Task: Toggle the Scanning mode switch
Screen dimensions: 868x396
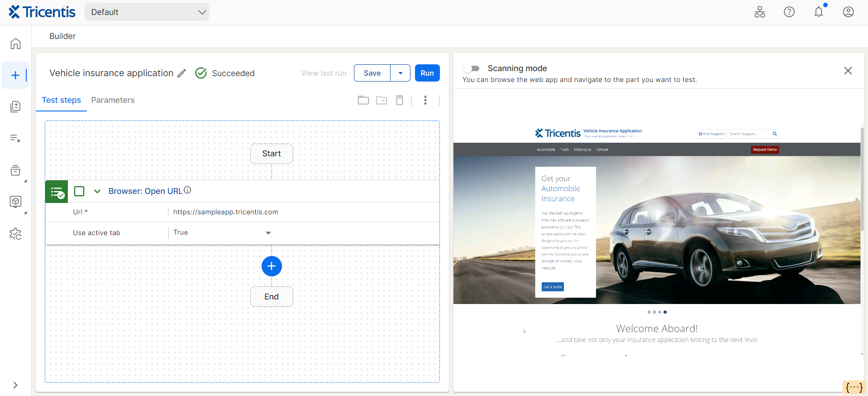Action: (x=472, y=68)
